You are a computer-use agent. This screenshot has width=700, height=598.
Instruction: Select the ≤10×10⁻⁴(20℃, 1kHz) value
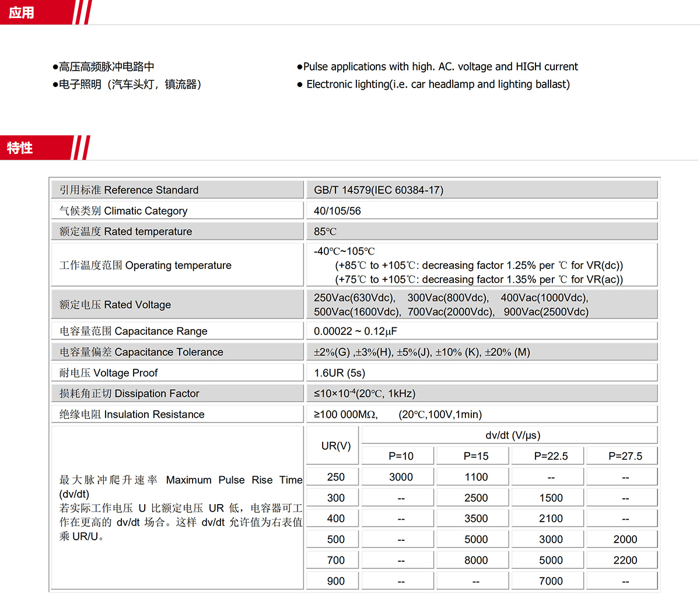coord(365,393)
